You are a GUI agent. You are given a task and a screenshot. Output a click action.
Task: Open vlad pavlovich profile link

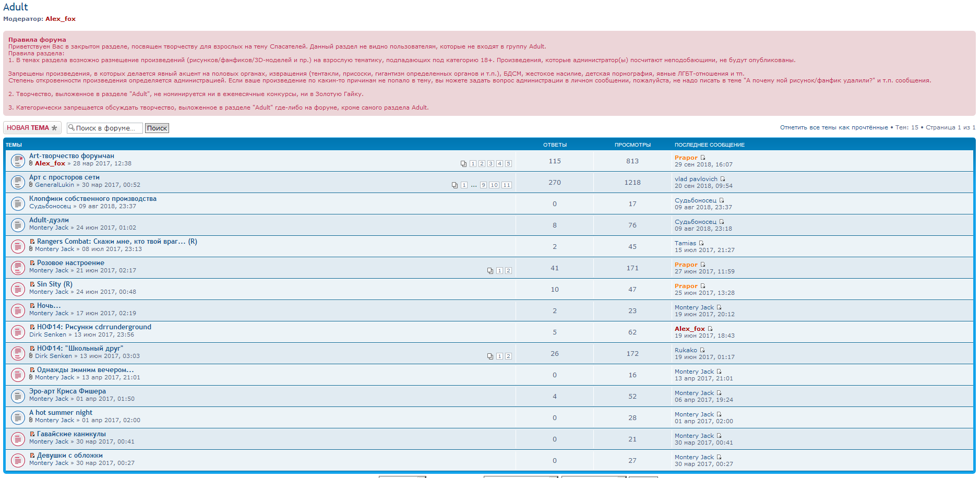tap(696, 179)
